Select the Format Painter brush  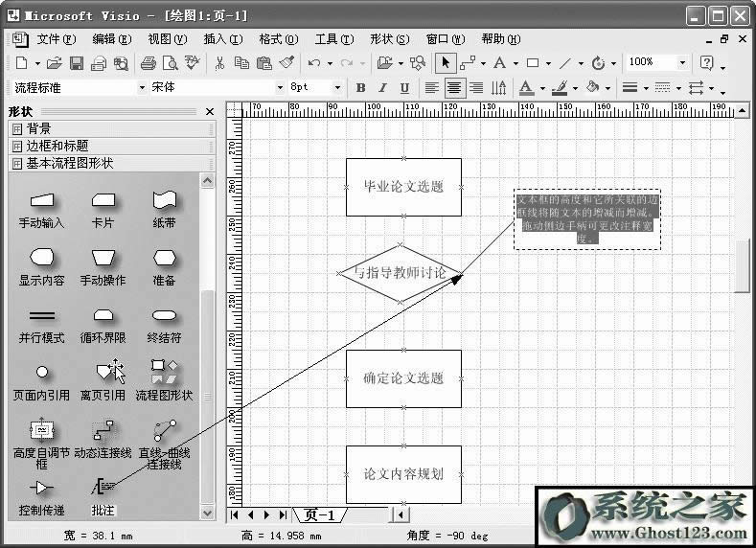click(286, 62)
